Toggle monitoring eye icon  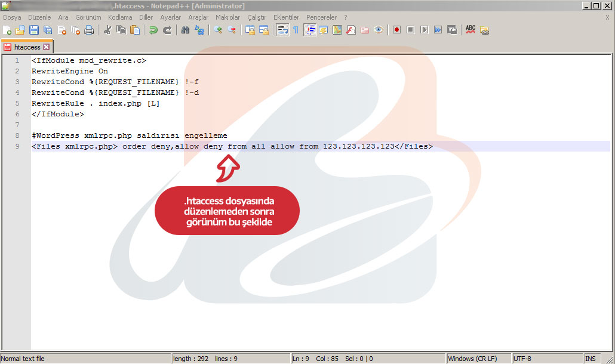click(x=379, y=30)
